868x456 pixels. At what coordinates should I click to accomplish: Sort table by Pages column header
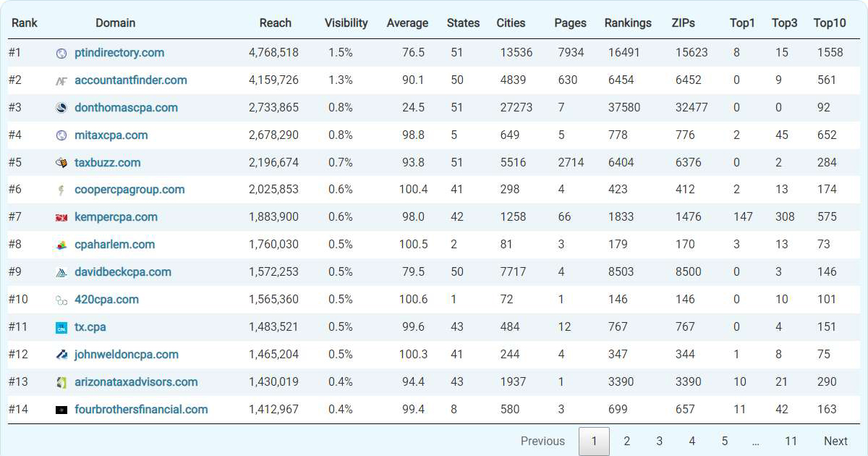coord(571,23)
